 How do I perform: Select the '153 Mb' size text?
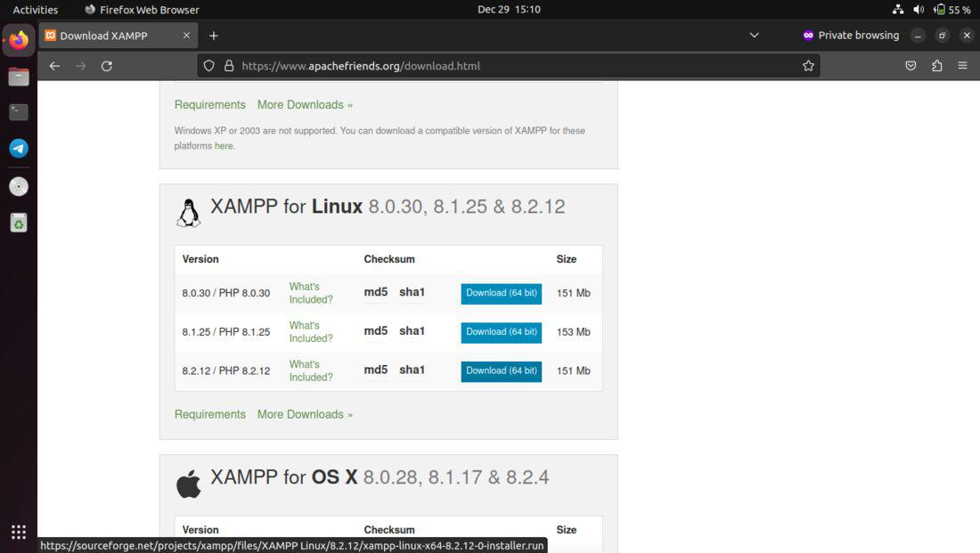tap(573, 332)
